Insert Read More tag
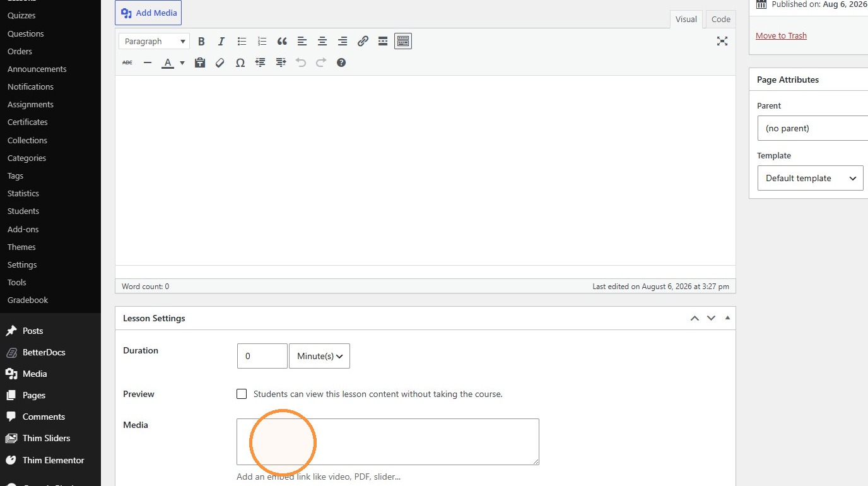Viewport: 868px width, 486px height. pos(383,41)
